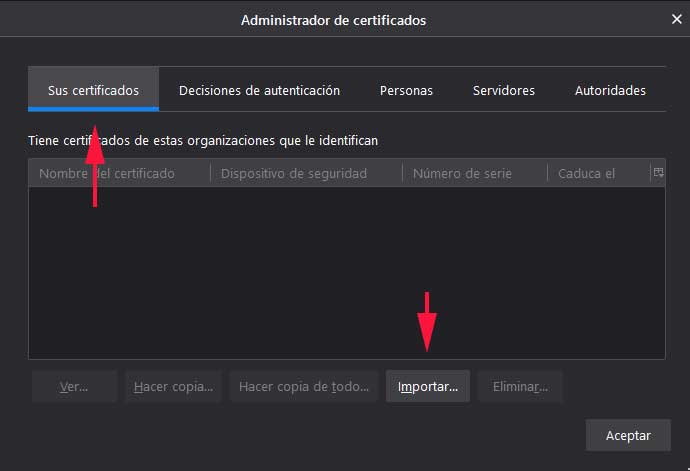This screenshot has height=471, width=690.
Task: Click Hacer copia de todo... button
Action: tap(304, 386)
